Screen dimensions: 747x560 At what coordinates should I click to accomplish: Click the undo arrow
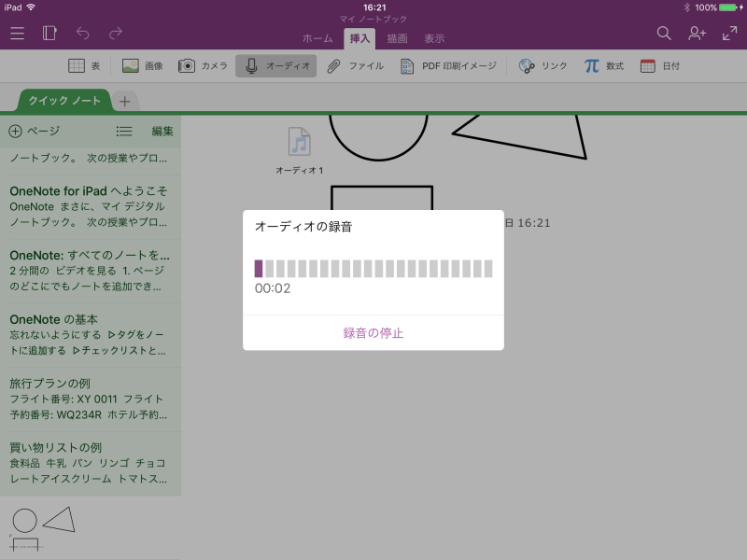click(83, 34)
